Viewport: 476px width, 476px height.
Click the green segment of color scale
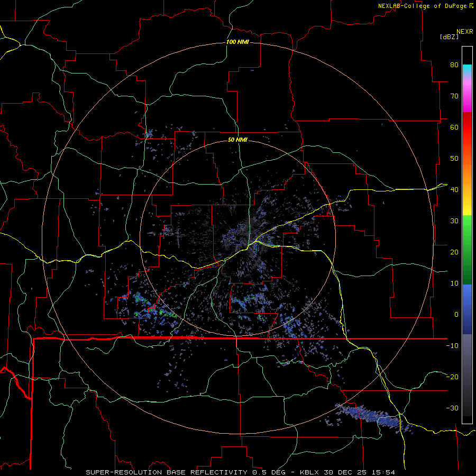[467, 249]
